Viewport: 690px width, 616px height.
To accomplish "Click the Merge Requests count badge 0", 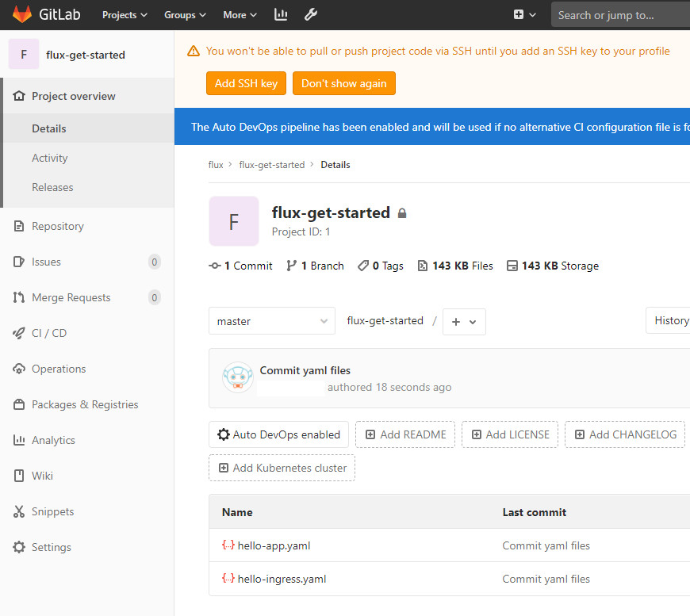I will click(155, 297).
